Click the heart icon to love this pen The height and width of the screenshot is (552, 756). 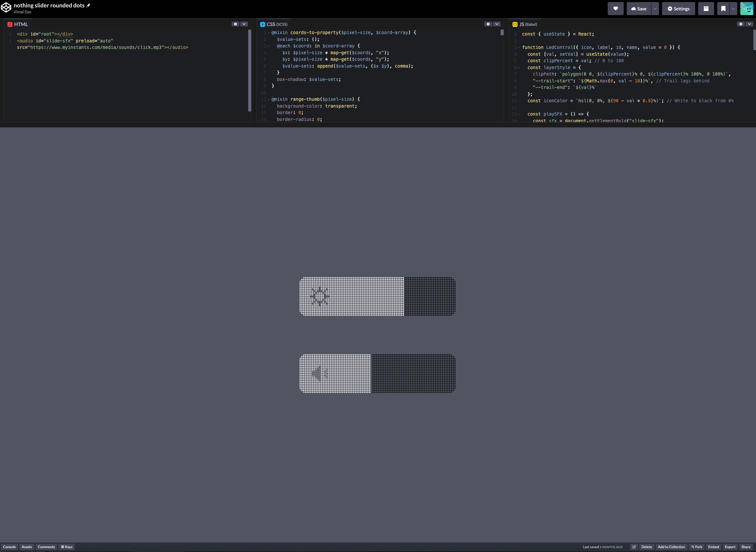pyautogui.click(x=615, y=9)
